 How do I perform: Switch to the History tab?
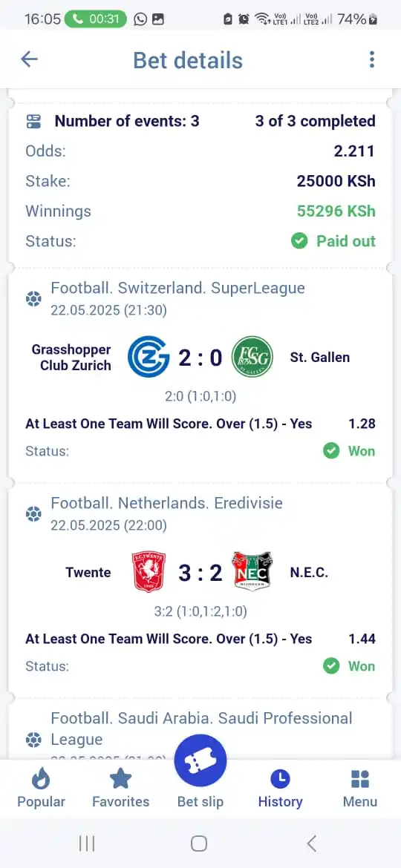click(280, 789)
